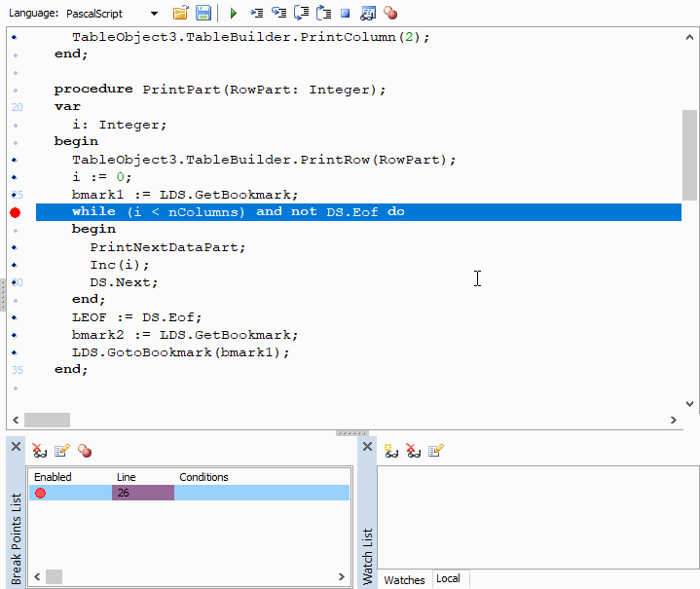
Task: Click the code editor scroll up arrow
Action: (689, 37)
